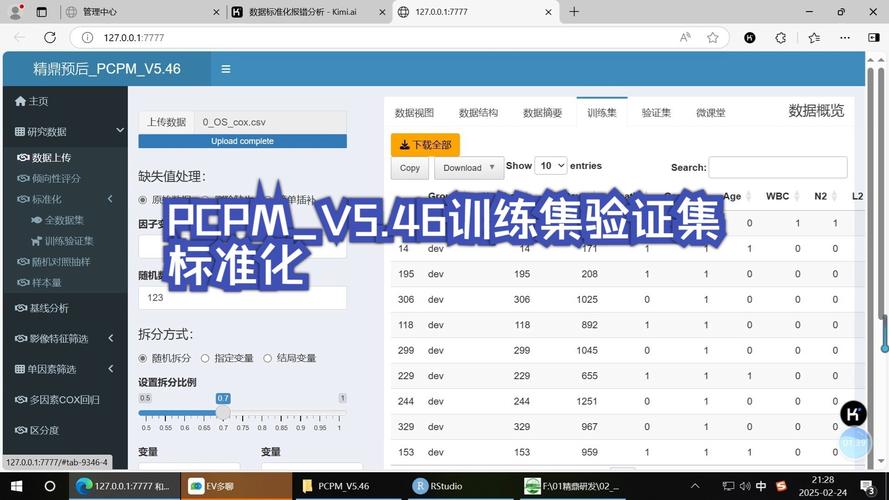The image size is (889, 500).
Task: Click the read aloud icon in address bar
Action: pyautogui.click(x=685, y=37)
